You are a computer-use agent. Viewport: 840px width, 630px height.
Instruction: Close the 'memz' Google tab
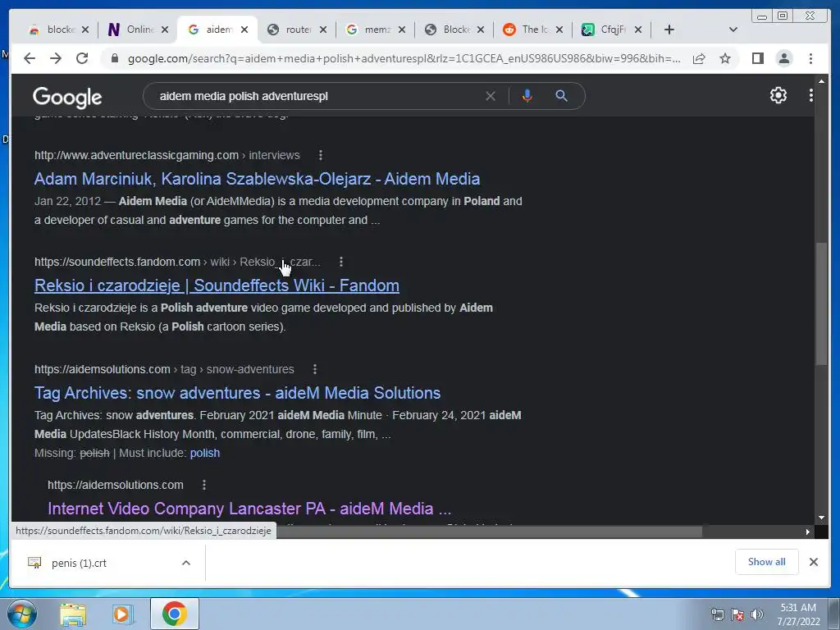click(x=402, y=30)
